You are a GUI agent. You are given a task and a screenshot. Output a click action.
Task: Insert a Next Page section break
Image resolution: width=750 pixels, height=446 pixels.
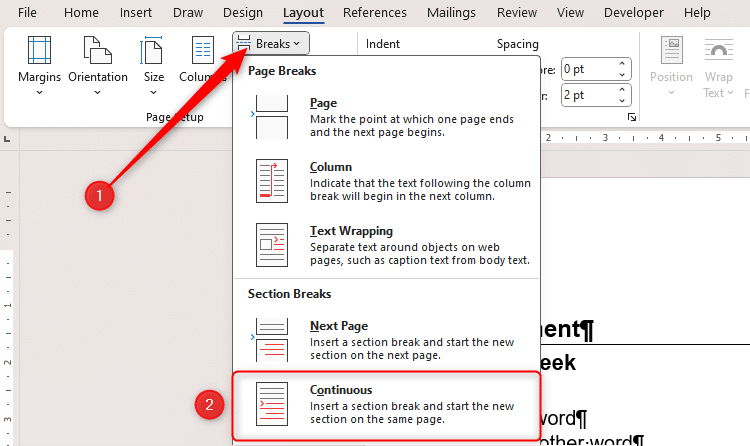[x=385, y=340]
